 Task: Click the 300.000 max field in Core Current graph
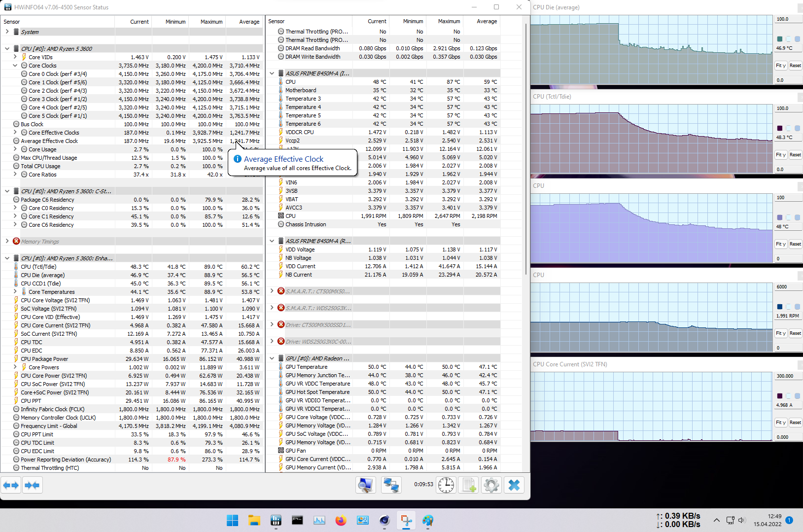pyautogui.click(x=788, y=376)
